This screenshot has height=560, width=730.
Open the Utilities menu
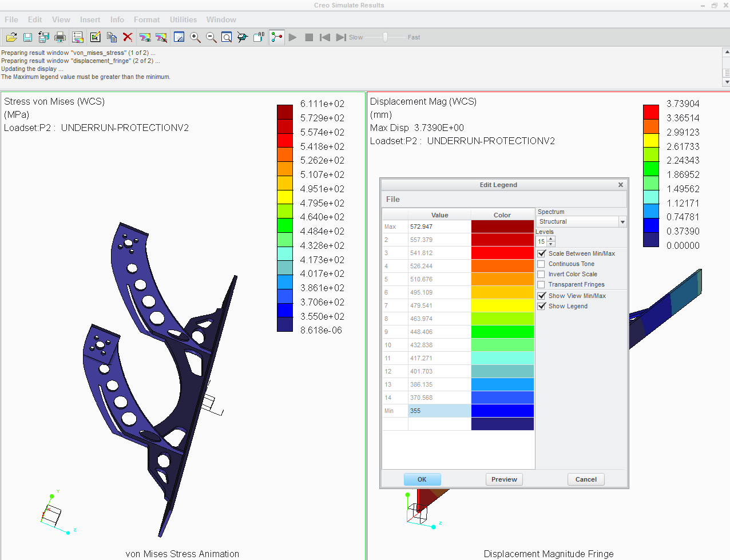(x=184, y=19)
